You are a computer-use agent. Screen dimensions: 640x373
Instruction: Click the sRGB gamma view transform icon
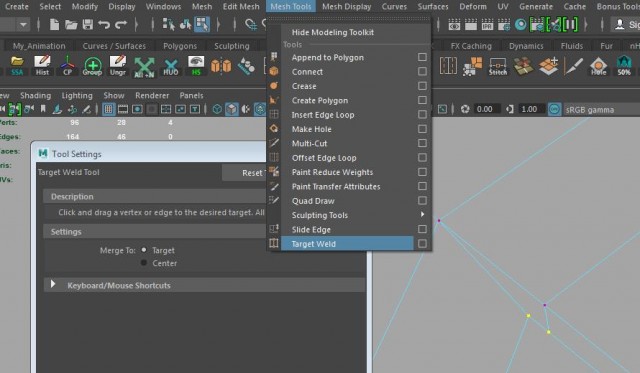point(554,109)
